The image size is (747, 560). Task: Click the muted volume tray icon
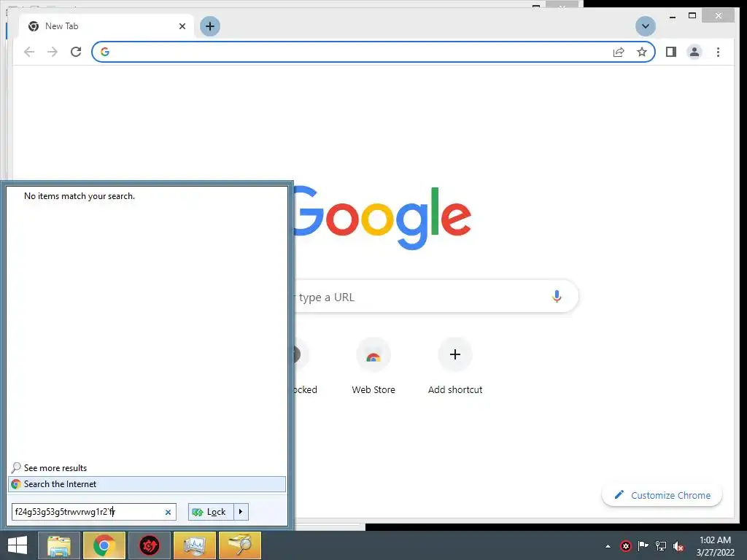point(678,546)
